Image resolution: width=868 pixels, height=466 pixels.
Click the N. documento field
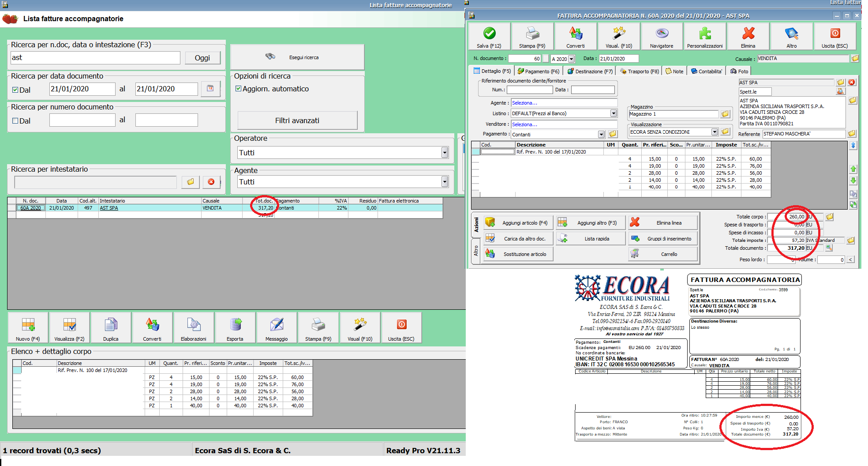524,59
